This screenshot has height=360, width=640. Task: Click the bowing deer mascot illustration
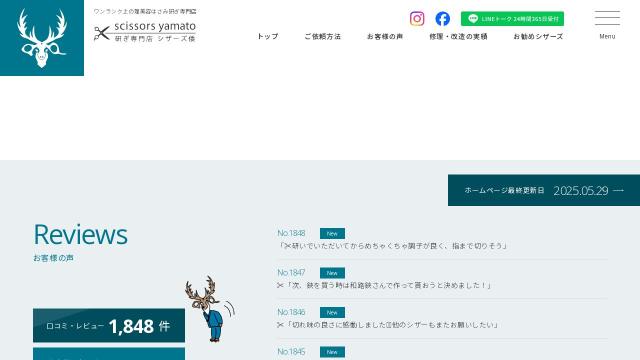click(210, 309)
